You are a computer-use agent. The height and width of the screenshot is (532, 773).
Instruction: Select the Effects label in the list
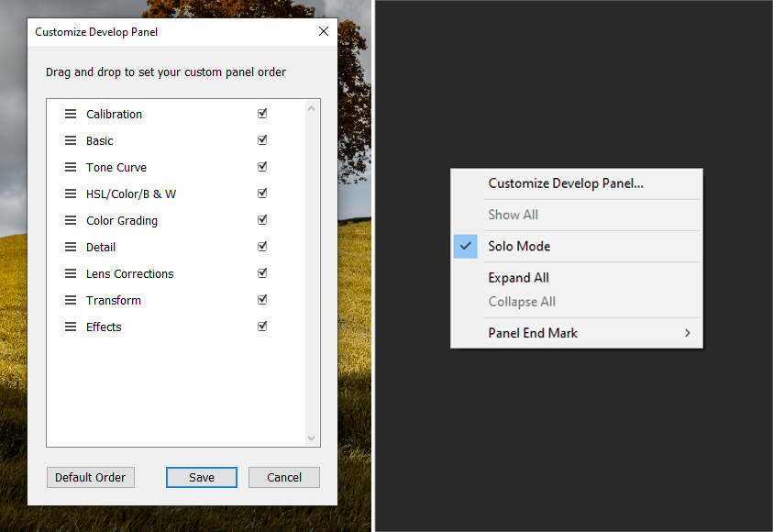pyautogui.click(x=104, y=327)
